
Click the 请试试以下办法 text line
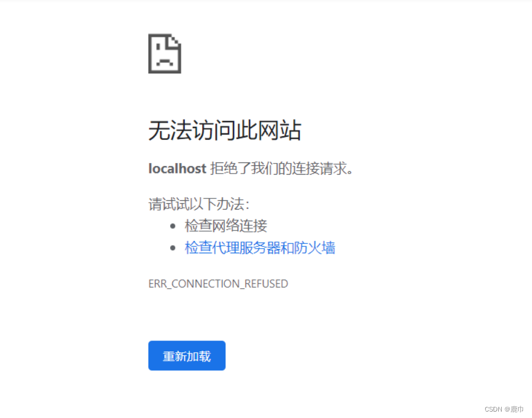tap(199, 204)
